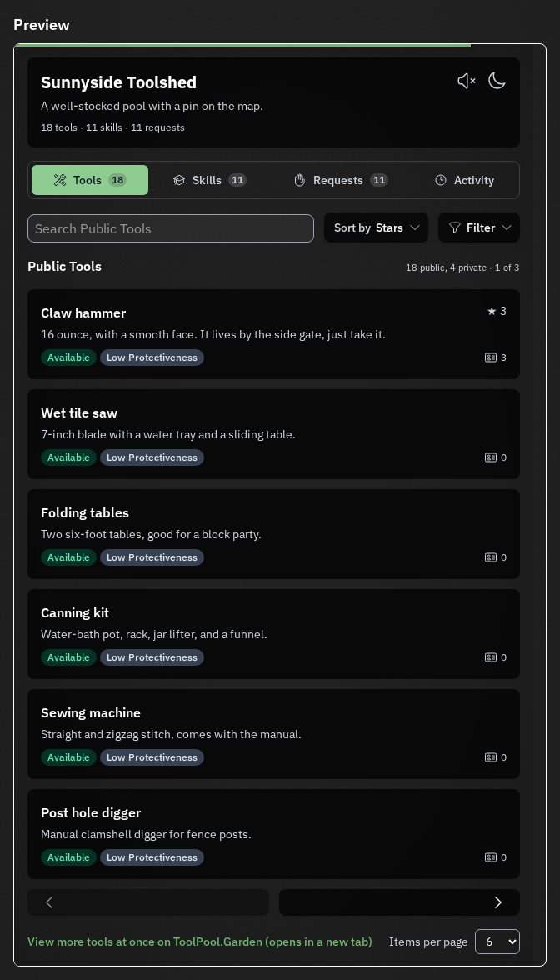
Task: Expand the Sort by Stars dropdown
Action: pyautogui.click(x=377, y=227)
